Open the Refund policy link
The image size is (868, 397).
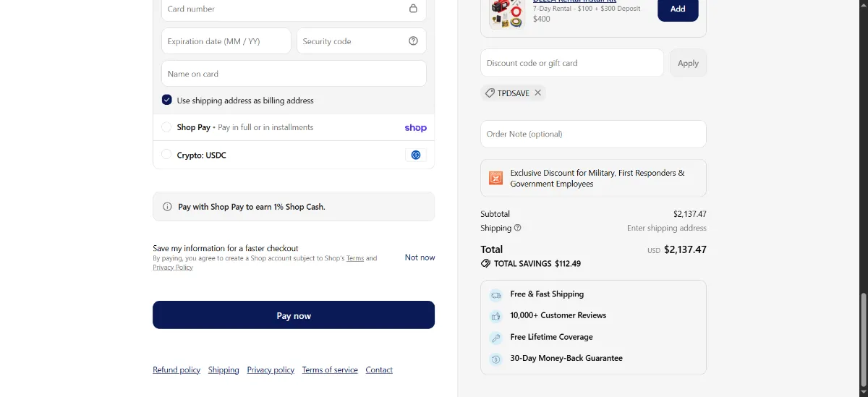pyautogui.click(x=176, y=370)
